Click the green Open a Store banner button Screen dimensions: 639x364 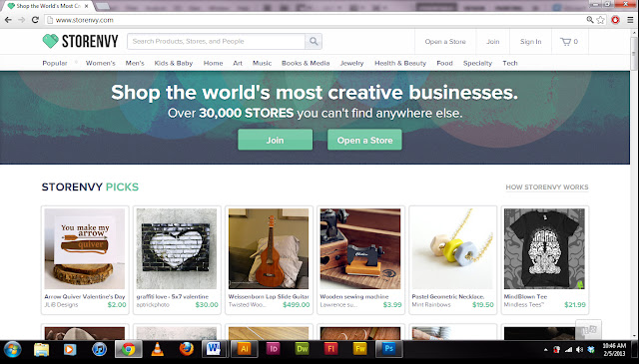tap(364, 140)
